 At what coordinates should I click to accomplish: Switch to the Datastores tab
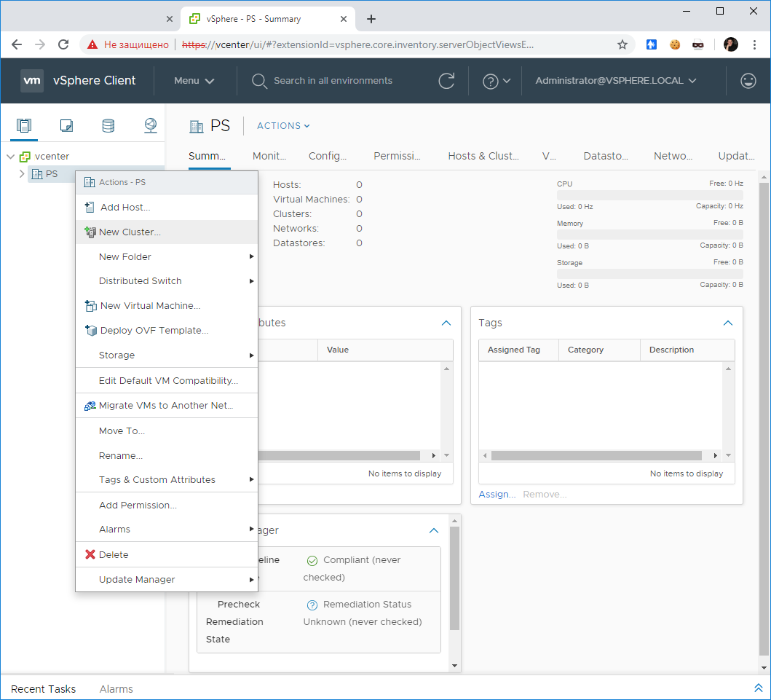(606, 156)
